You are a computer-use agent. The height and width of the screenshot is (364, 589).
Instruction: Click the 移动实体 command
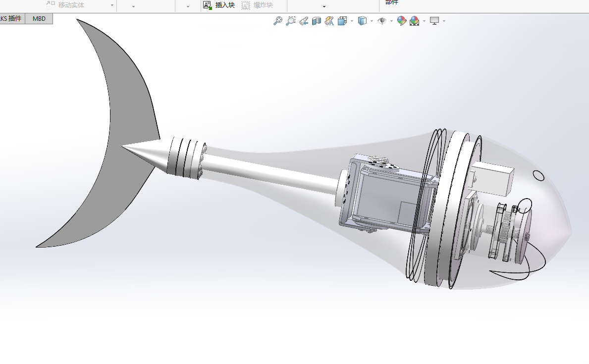(65, 5)
